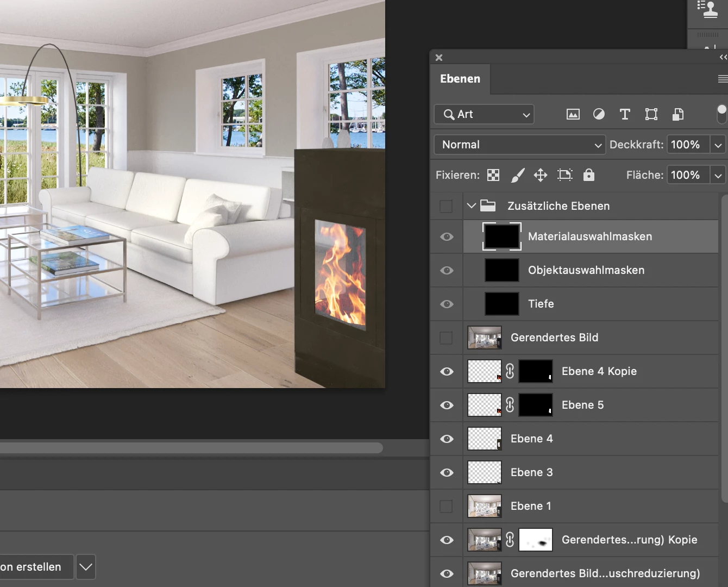Click the Deckkraft 100% value field
Screen dimensions: 728x587
688,145
